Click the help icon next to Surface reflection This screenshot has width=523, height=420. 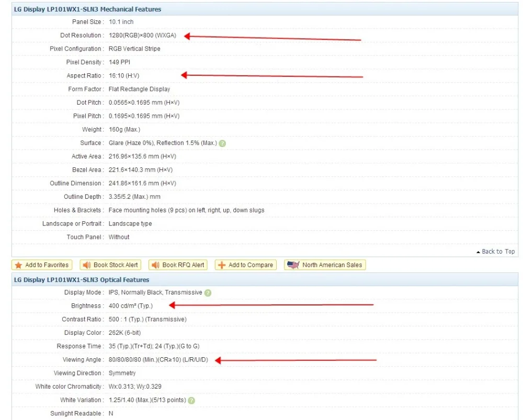click(x=222, y=143)
